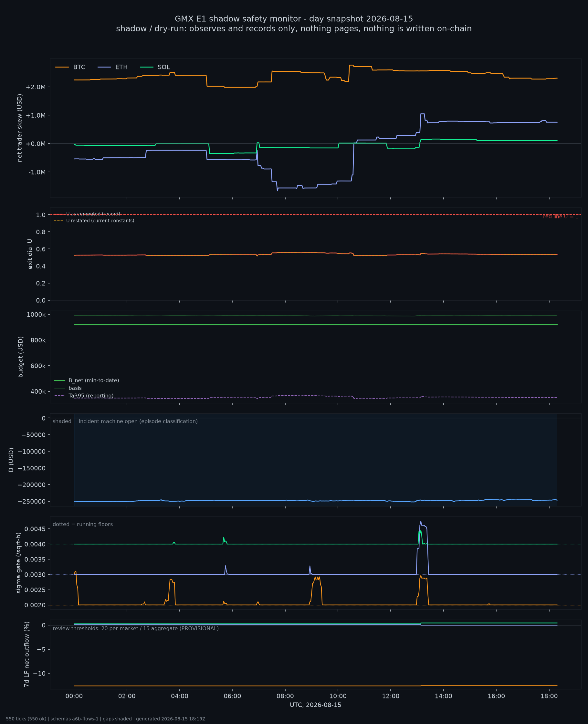Click the 'review thresholds' PROVISIONAL note

click(x=135, y=629)
